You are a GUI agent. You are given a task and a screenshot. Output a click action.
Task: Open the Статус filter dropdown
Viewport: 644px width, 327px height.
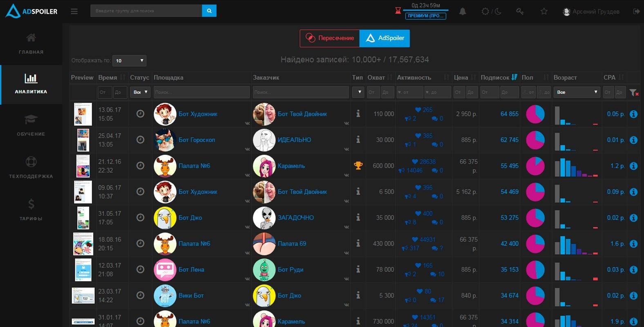[140, 92]
